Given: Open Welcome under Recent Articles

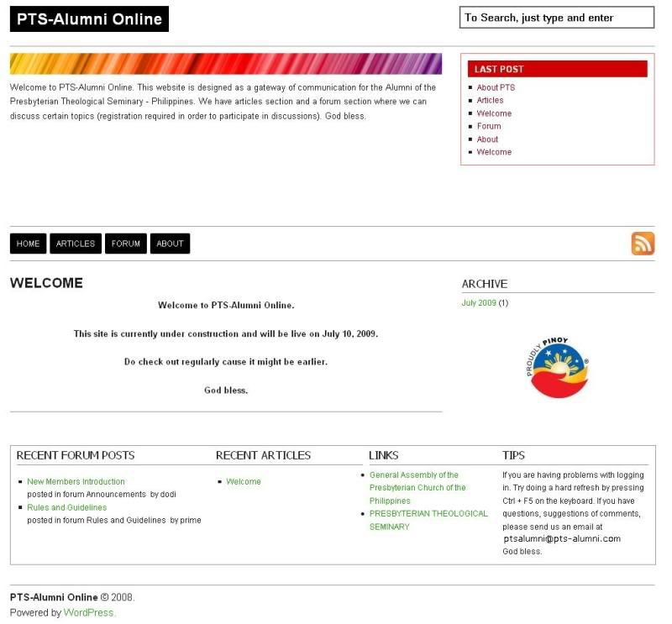Looking at the screenshot, I should point(244,482).
